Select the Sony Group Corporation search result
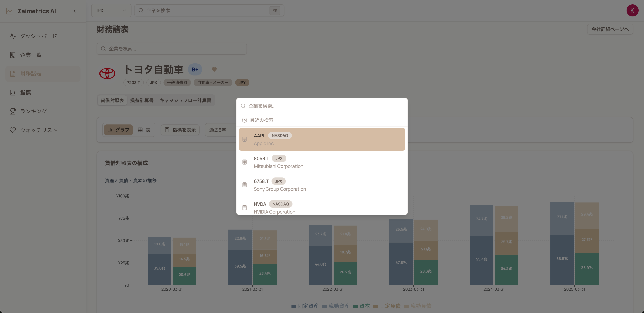644x313 pixels. [x=321, y=185]
